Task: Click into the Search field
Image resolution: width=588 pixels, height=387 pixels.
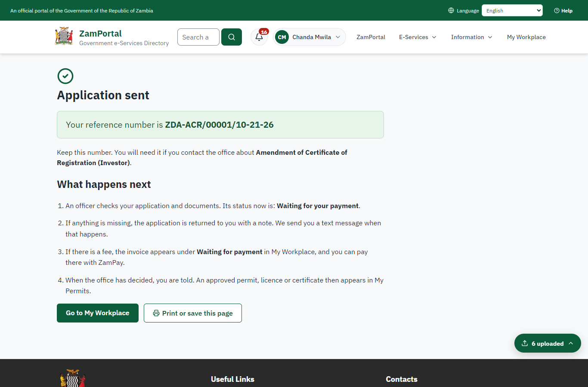Action: tap(198, 37)
